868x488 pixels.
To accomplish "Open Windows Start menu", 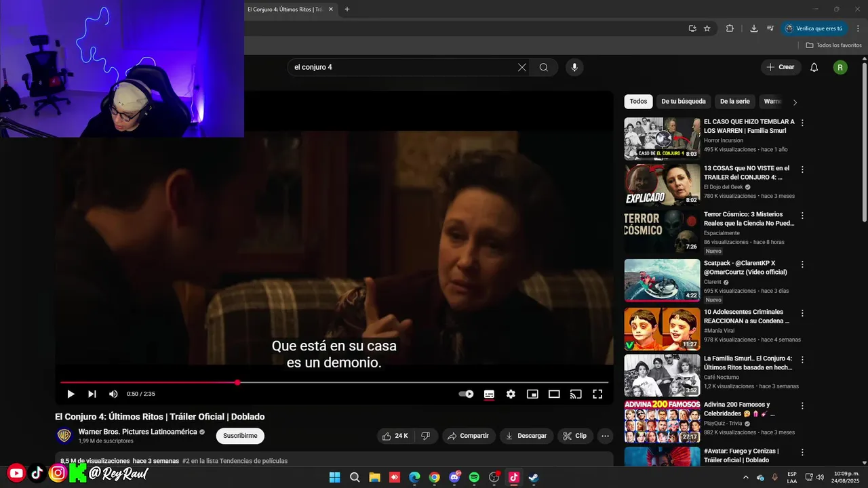I will coord(334,477).
